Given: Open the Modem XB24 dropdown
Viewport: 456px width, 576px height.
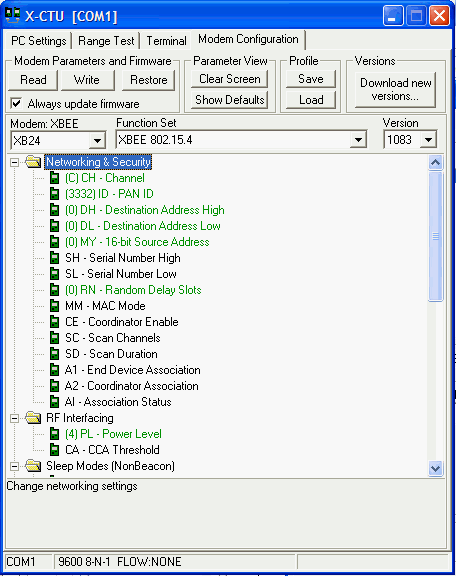Looking at the screenshot, I should 97,140.
